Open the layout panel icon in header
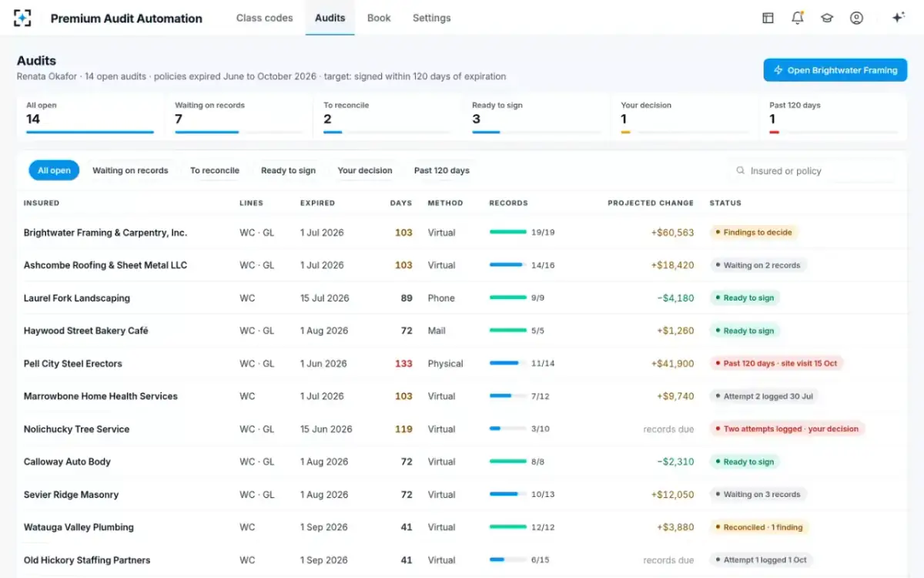Image resolution: width=924 pixels, height=578 pixels. pyautogui.click(x=768, y=18)
